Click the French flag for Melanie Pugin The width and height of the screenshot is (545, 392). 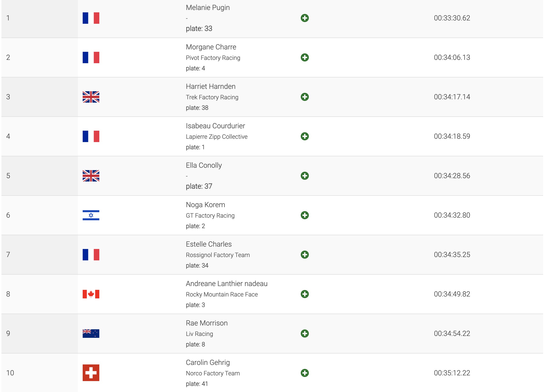[x=91, y=18]
